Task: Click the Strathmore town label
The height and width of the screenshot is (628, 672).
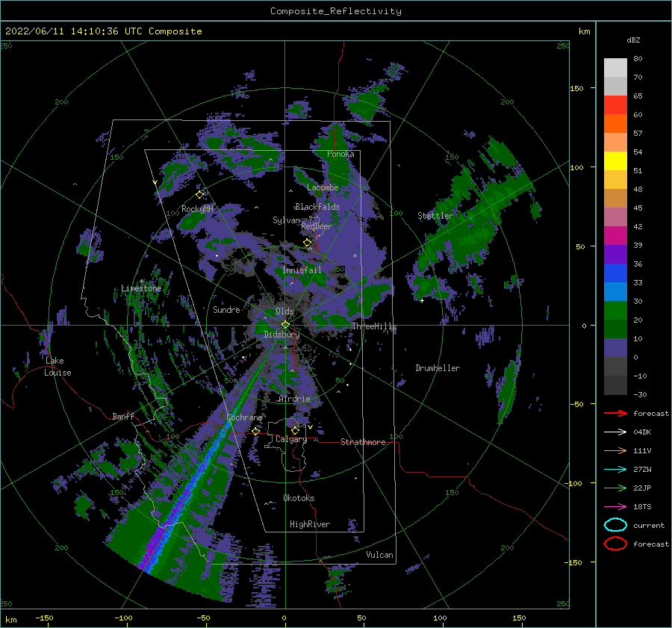Action: coord(363,442)
